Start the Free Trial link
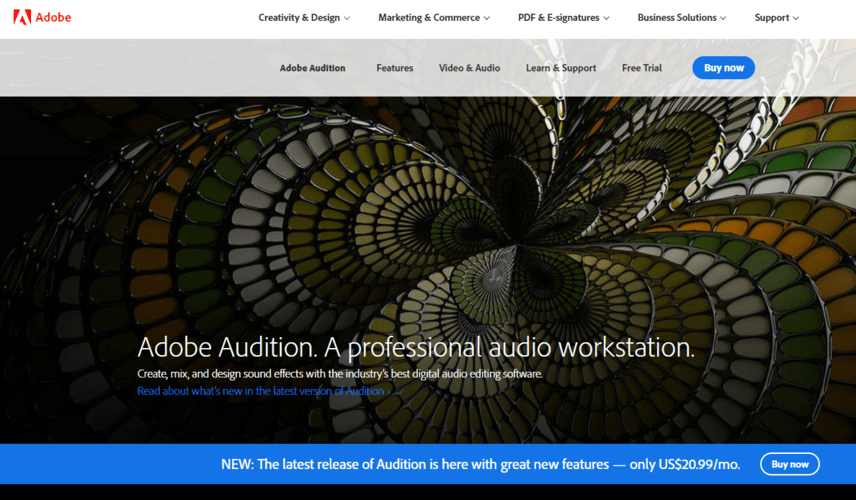Screen dimensions: 856x500 click(x=642, y=68)
